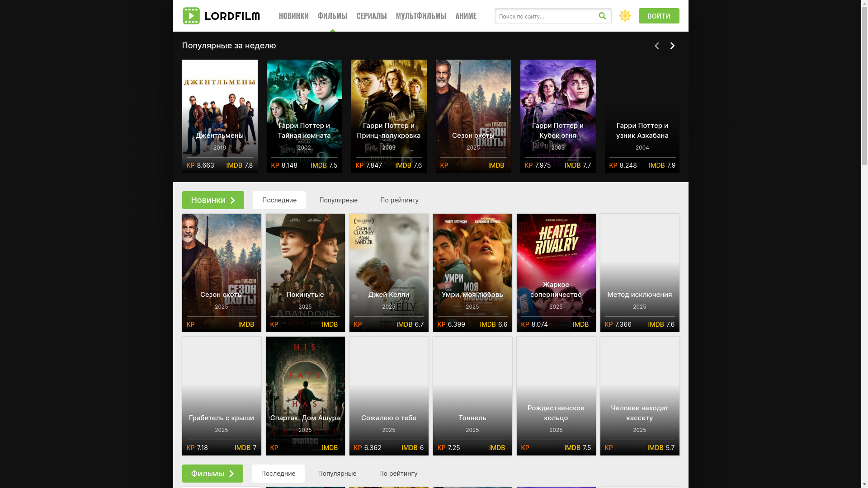The width and height of the screenshot is (868, 488).
Task: Open Гарри Поттер и Тайная комната poster
Action: pos(304,116)
